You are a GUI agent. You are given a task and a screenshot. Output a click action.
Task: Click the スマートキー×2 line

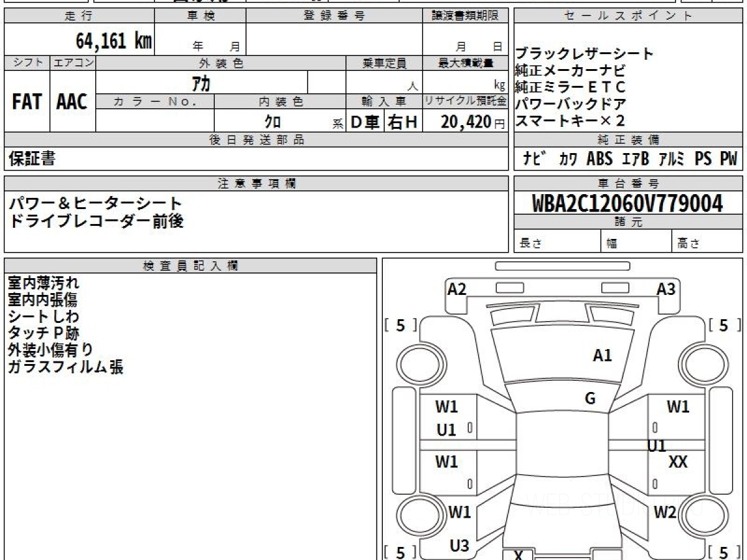click(x=570, y=121)
